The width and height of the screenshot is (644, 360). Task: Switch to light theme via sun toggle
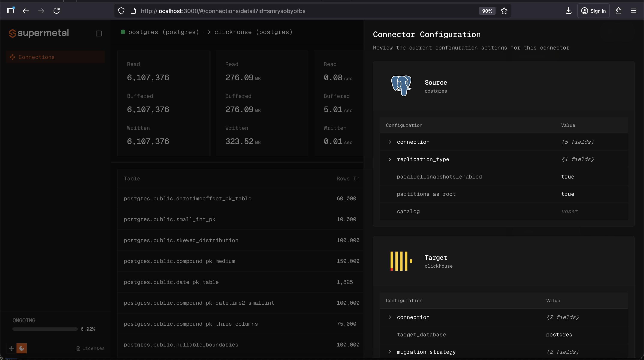tap(11, 348)
